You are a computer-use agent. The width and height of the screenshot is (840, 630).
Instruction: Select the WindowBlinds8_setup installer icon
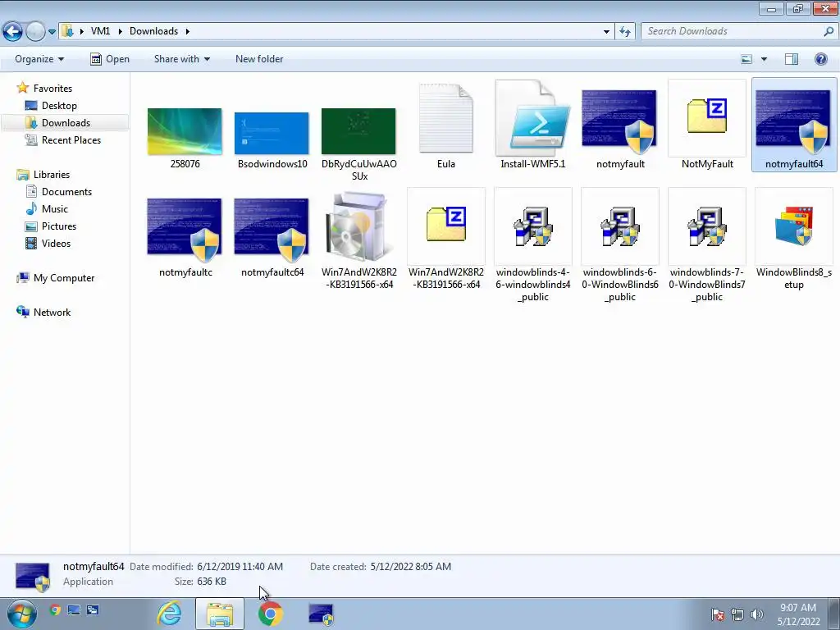794,226
